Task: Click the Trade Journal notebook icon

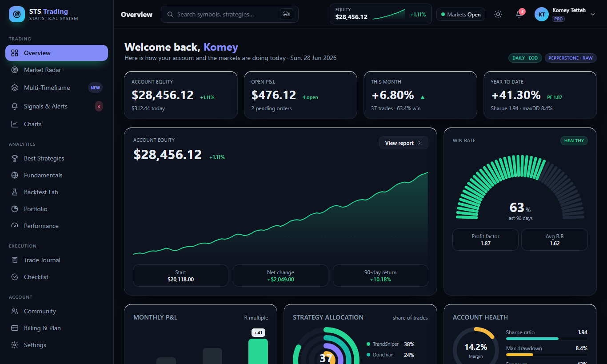Action: pyautogui.click(x=15, y=260)
